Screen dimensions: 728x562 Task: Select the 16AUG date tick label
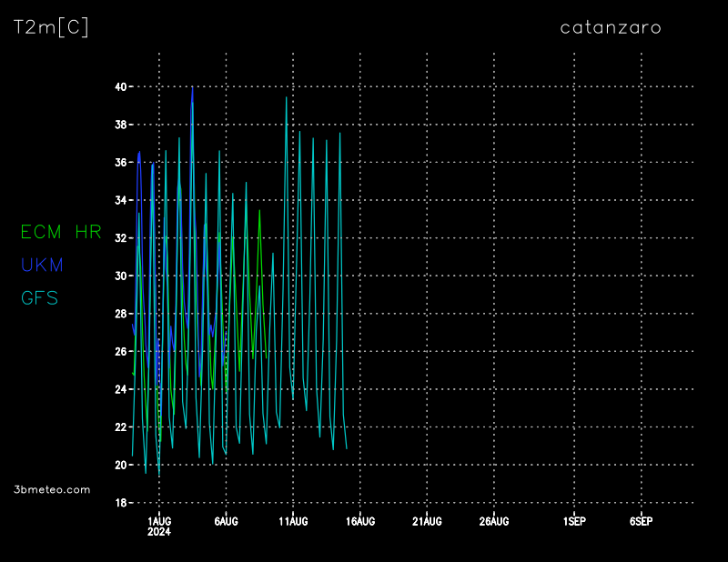[x=360, y=521]
